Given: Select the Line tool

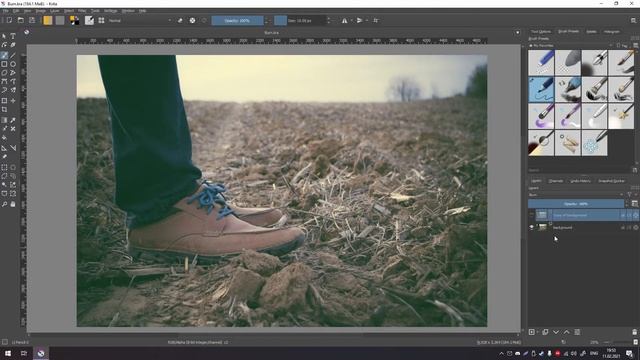Looking at the screenshot, I should 13,55.
